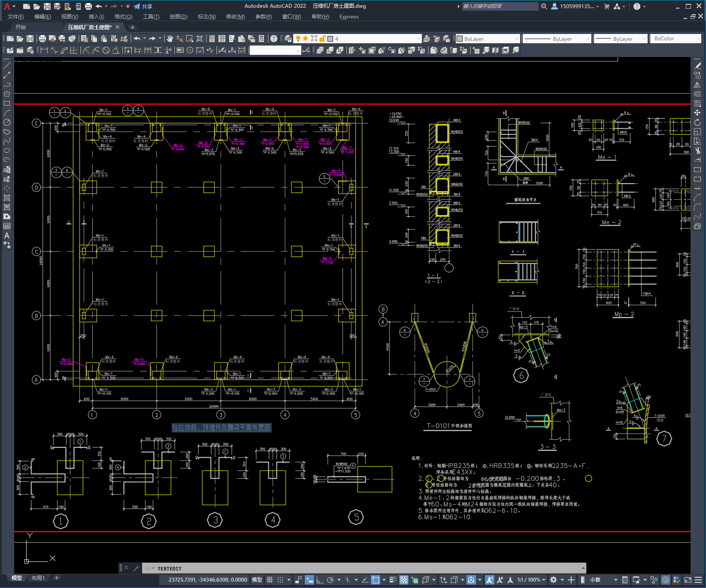
Task: Select the Line draw tool
Action: [6, 66]
